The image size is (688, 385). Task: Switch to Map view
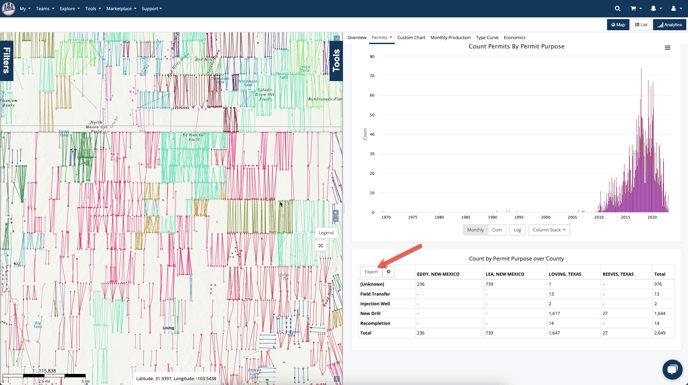click(618, 25)
